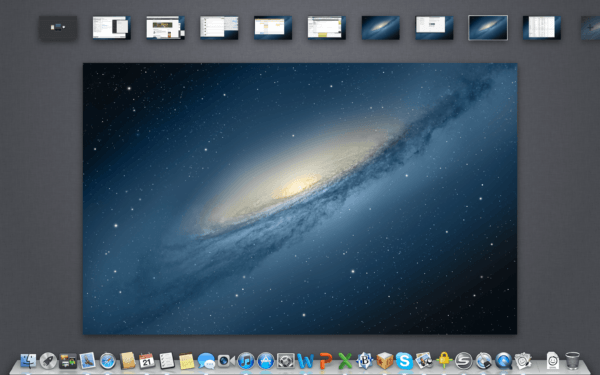Open the App Store icon
The width and height of the screenshot is (600, 375).
(x=266, y=361)
